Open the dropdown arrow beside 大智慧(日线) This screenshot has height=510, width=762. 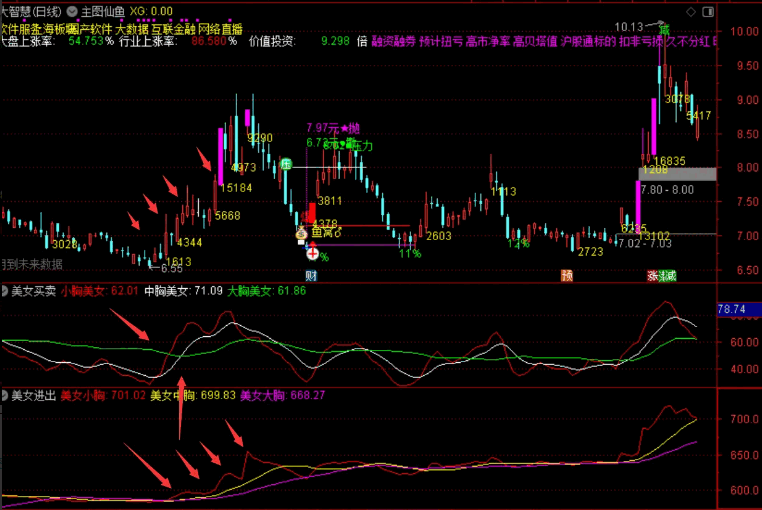pos(72,11)
